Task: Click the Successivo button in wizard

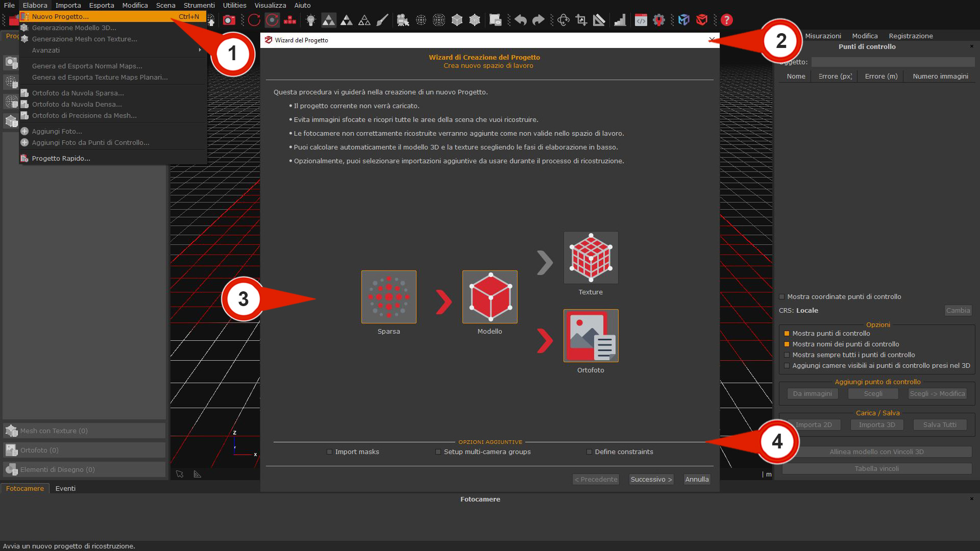Action: tap(651, 479)
